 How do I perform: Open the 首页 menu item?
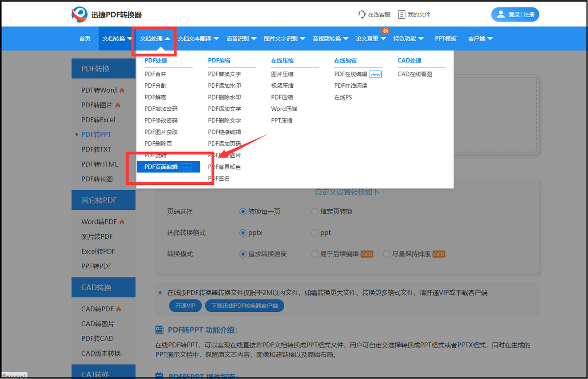tap(84, 38)
